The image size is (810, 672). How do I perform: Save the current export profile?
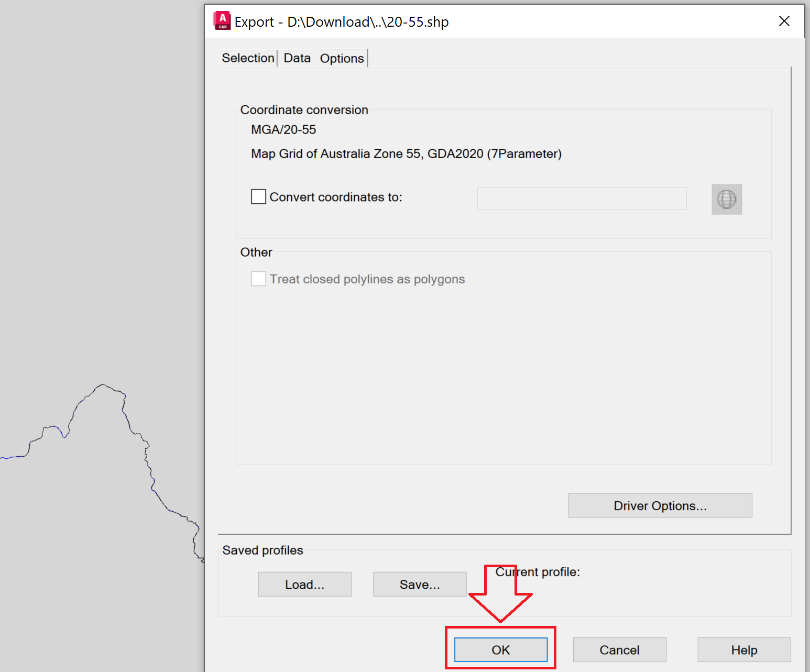[419, 584]
